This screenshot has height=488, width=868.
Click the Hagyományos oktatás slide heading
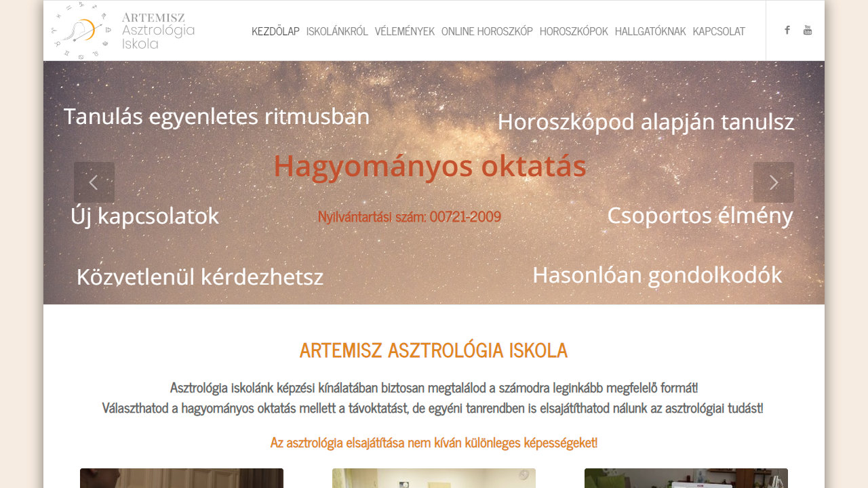click(430, 167)
